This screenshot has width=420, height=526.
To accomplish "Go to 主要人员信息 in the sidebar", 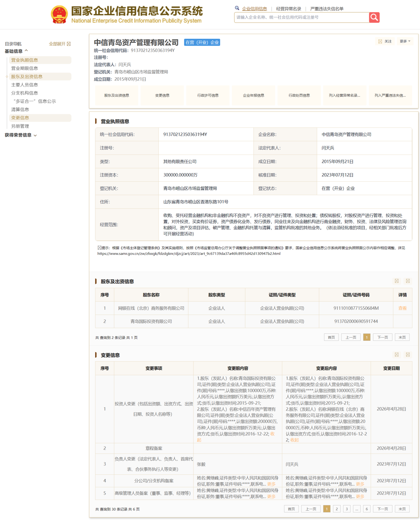I will [x=24, y=85].
